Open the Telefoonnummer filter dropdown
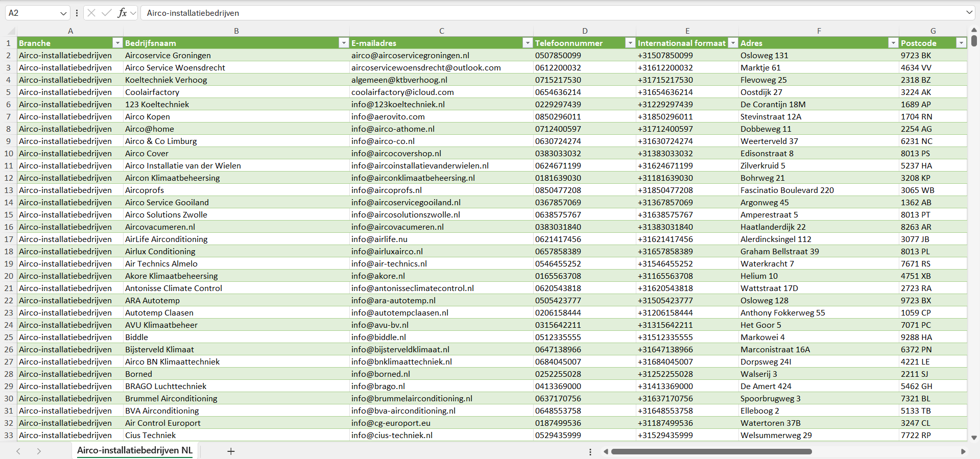 pos(630,43)
